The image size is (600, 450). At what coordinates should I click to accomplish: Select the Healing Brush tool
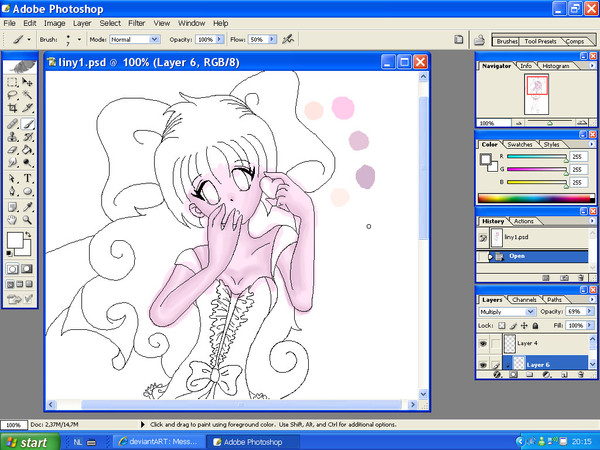12,124
